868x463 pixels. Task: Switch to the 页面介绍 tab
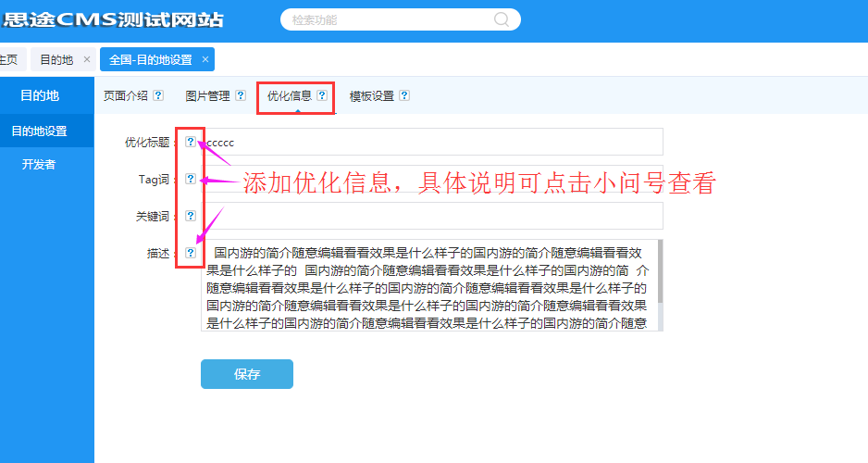click(x=125, y=95)
